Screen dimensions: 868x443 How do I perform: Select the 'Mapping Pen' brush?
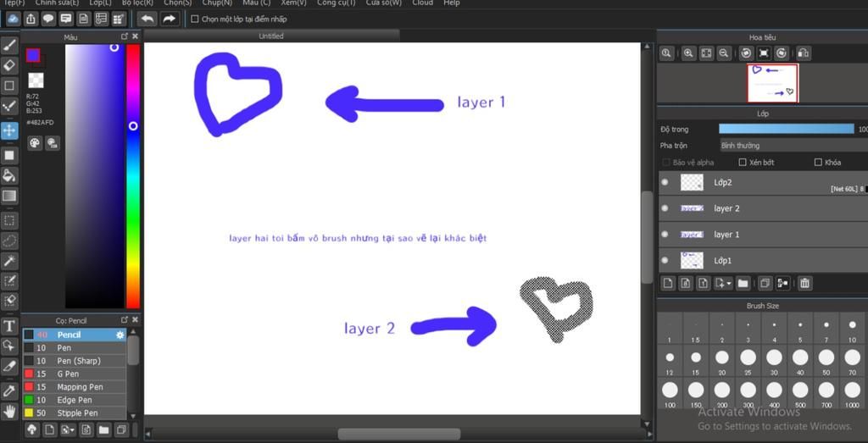(x=75, y=387)
